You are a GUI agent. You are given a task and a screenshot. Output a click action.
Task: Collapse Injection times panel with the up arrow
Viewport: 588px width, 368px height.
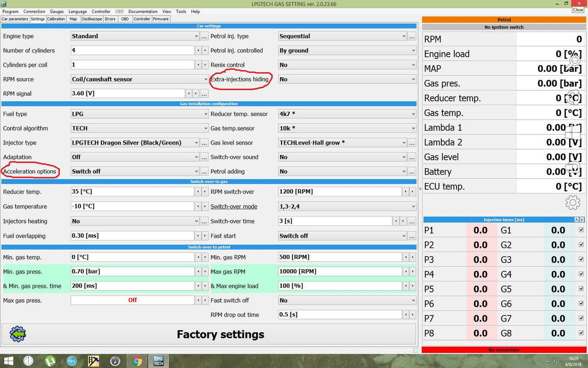(577, 219)
